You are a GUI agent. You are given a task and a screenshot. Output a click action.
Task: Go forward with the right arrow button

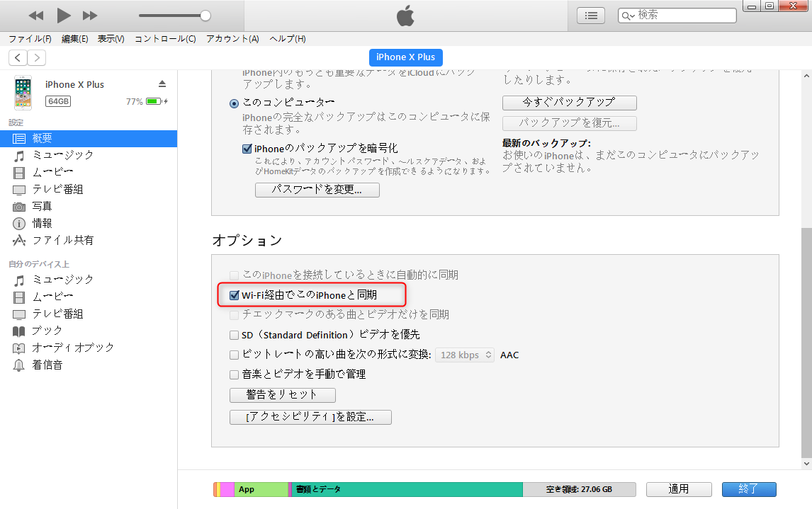[37, 57]
